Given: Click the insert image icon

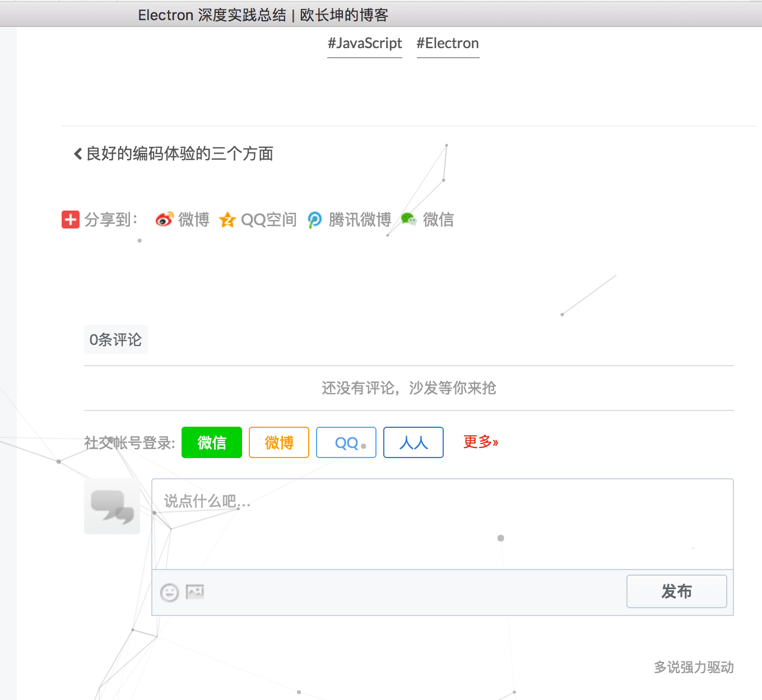Looking at the screenshot, I should point(195,591).
